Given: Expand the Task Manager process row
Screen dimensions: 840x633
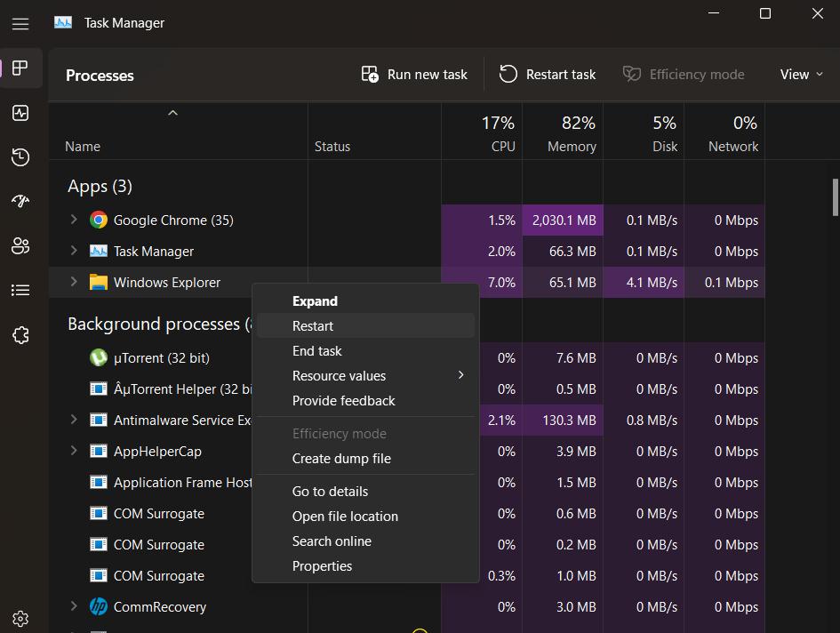Looking at the screenshot, I should [x=74, y=251].
